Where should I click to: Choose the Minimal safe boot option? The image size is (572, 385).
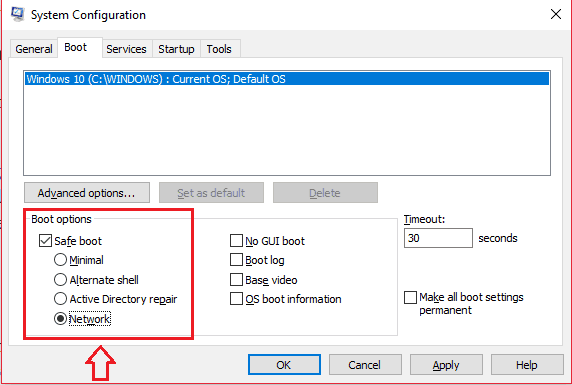tap(60, 260)
